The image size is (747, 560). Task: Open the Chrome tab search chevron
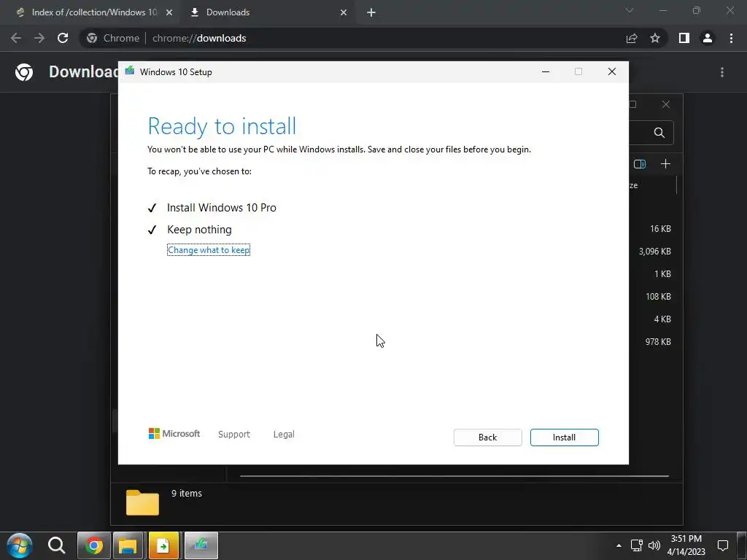[x=630, y=10]
